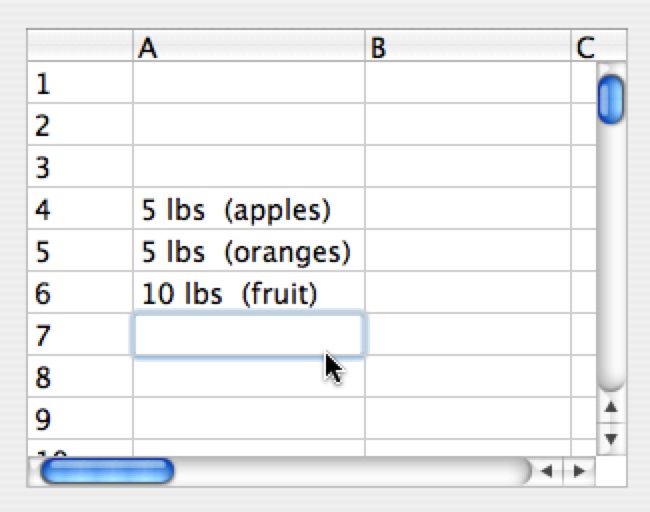Click the highlighted empty cell A7
Image resolution: width=650 pixels, height=512 pixels.
point(248,335)
